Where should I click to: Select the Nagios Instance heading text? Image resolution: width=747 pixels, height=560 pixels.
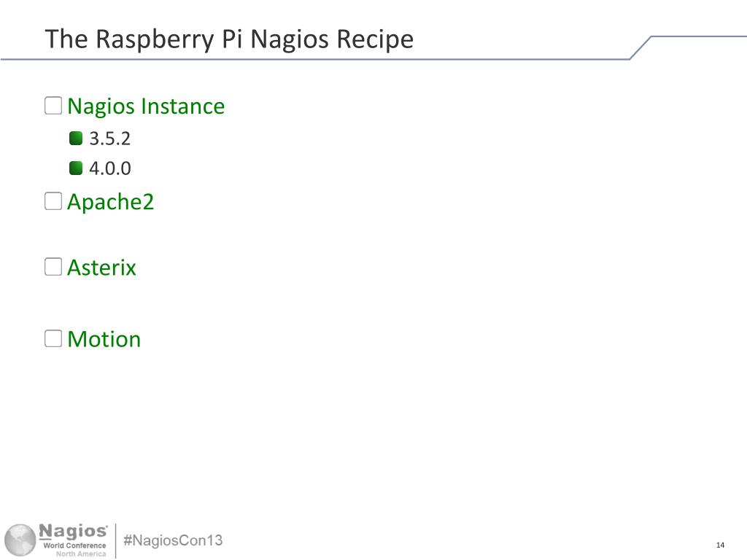pos(146,106)
